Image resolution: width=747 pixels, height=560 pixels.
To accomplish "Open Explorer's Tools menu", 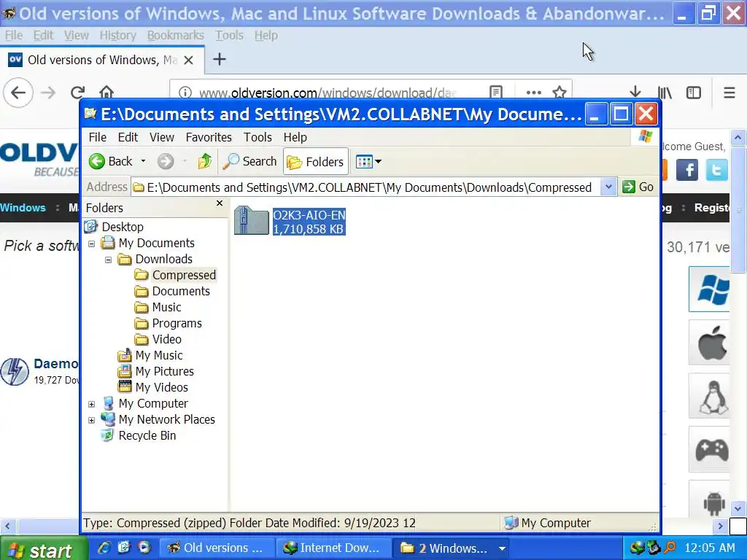I will 258,137.
